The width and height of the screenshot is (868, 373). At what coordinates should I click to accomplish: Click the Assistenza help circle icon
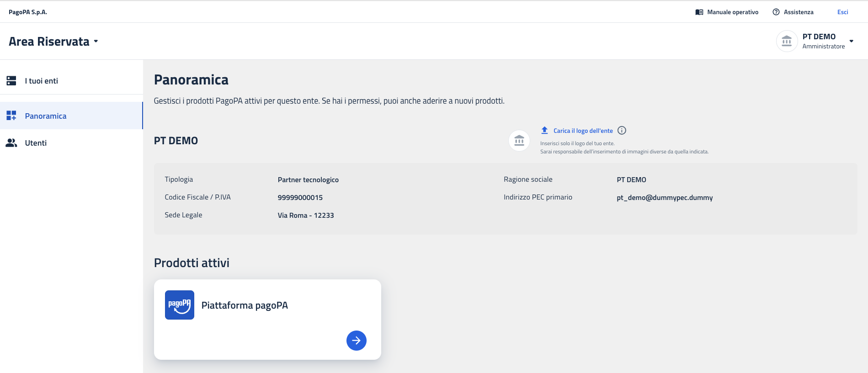coord(776,12)
